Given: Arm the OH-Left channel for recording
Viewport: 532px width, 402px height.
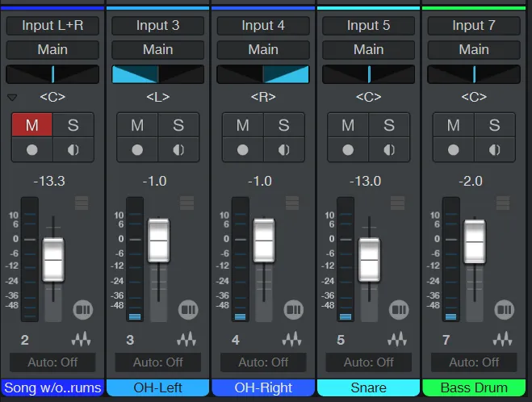Looking at the screenshot, I should (137, 150).
